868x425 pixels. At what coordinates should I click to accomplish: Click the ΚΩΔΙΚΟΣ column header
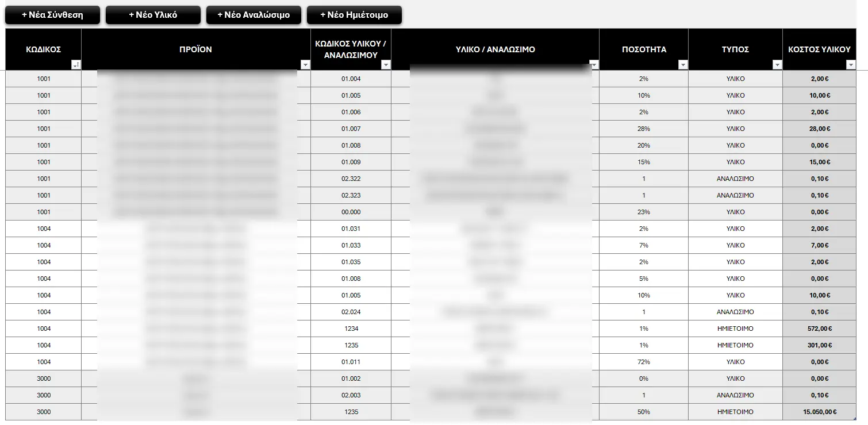43,49
